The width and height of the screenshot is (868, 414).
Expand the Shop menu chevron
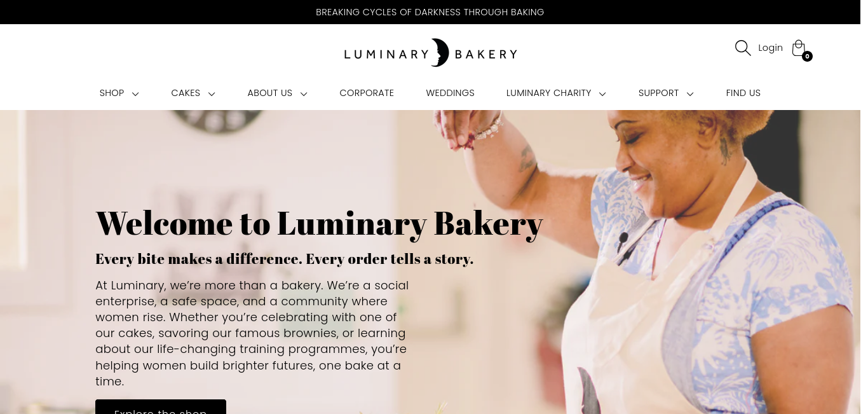(x=135, y=93)
